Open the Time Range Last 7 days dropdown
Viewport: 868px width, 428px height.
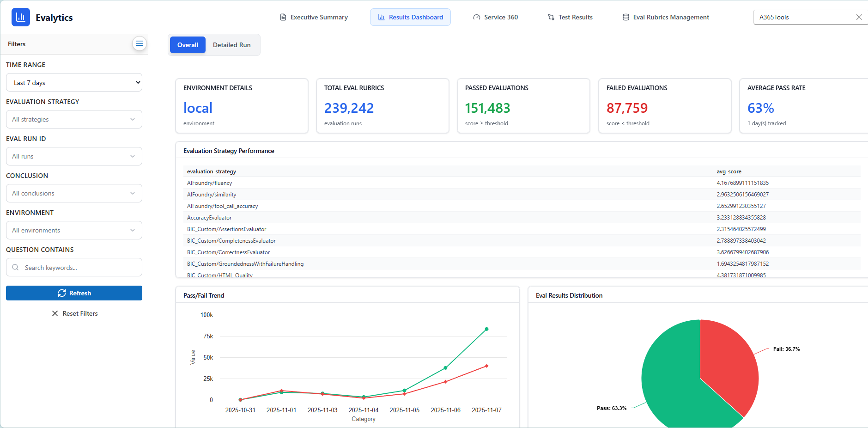(74, 82)
